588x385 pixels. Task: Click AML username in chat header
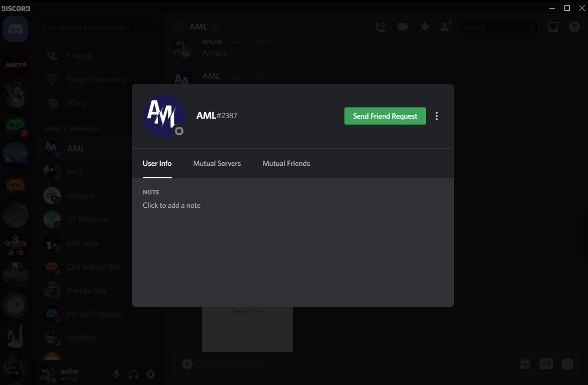[198, 27]
